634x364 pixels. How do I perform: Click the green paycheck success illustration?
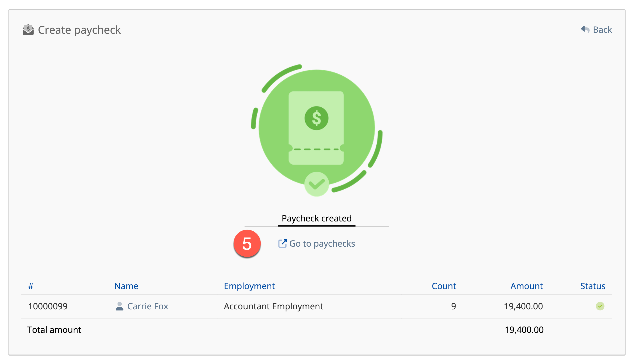pyautogui.click(x=317, y=128)
